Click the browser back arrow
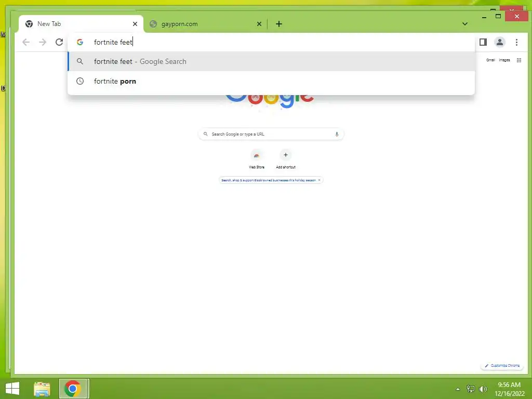This screenshot has height=399, width=532. pyautogui.click(x=26, y=42)
